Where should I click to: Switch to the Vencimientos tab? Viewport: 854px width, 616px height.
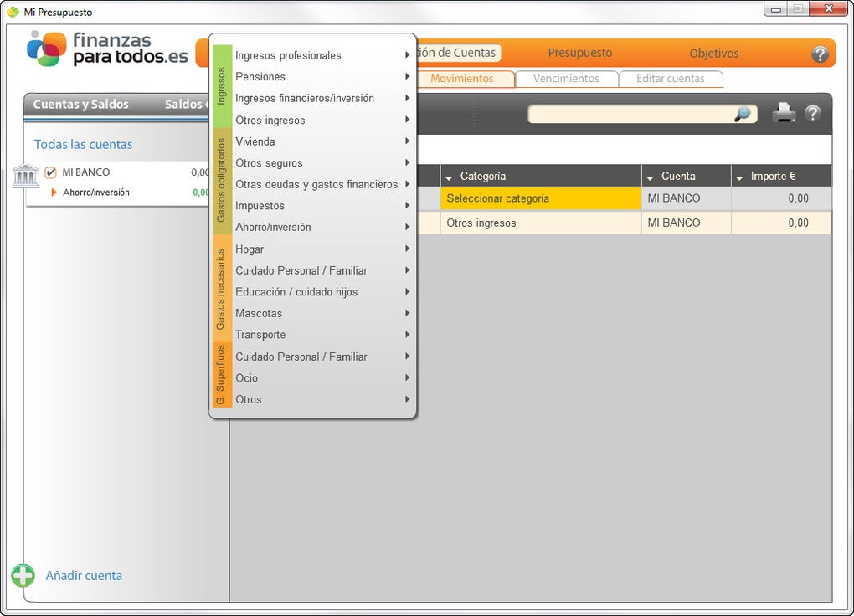[566, 79]
